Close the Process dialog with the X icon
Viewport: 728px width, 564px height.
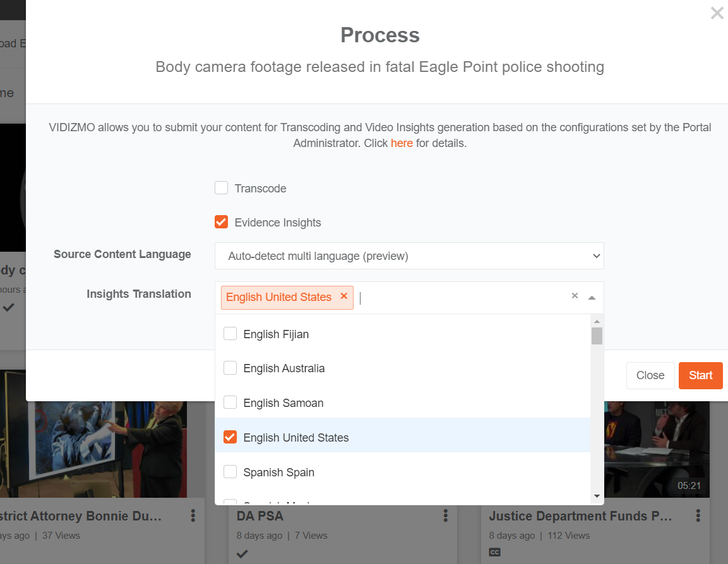(717, 13)
